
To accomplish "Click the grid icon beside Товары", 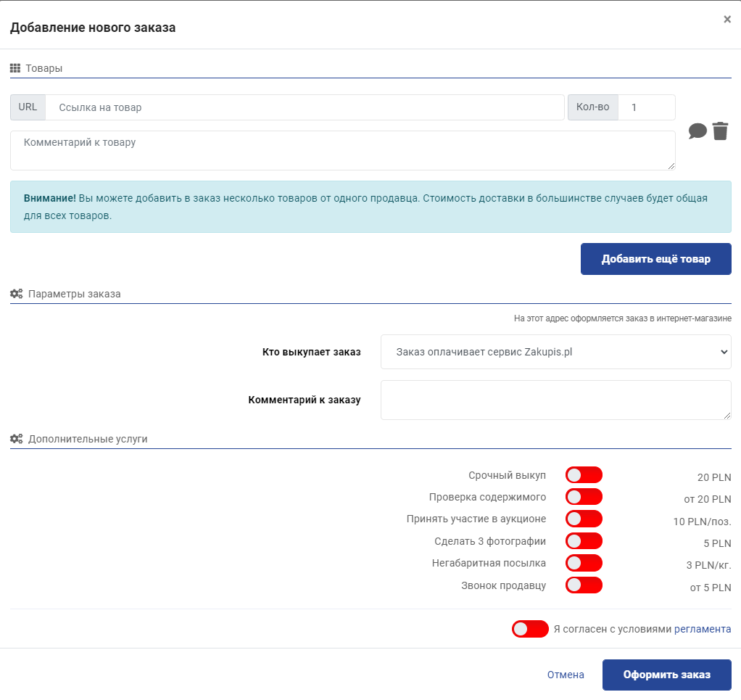I will point(15,68).
